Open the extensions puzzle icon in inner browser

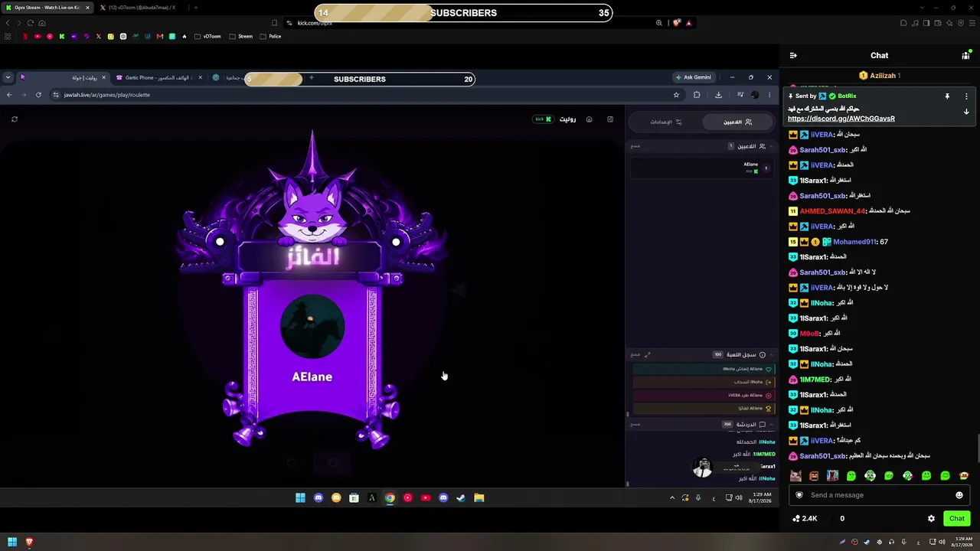point(697,95)
